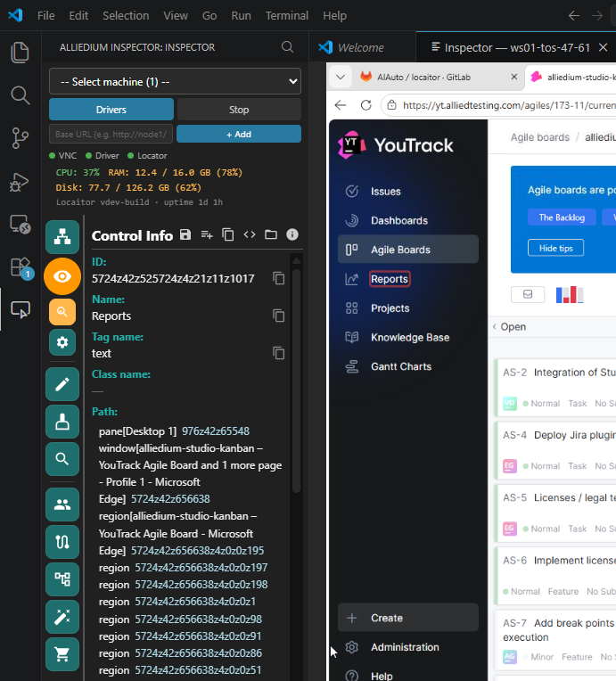Reload the browser page

(x=366, y=105)
